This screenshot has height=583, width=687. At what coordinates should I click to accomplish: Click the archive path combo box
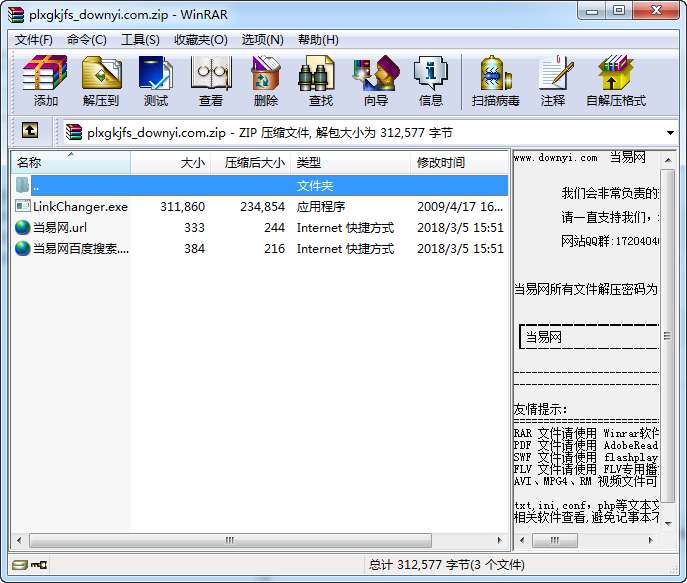point(370,132)
